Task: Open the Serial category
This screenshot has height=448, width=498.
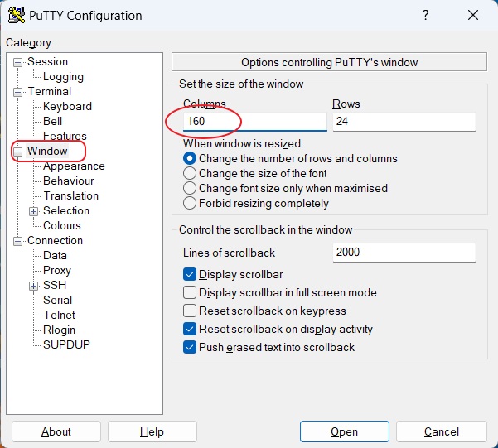Action: [x=57, y=300]
